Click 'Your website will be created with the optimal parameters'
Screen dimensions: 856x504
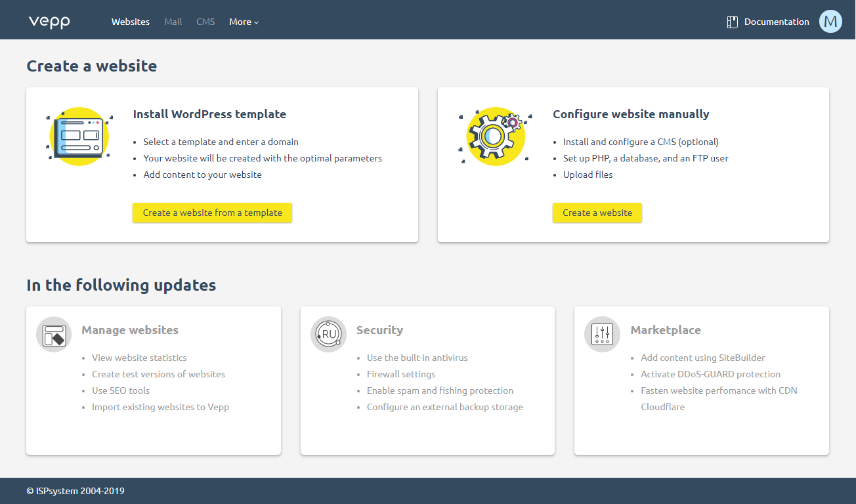point(263,158)
